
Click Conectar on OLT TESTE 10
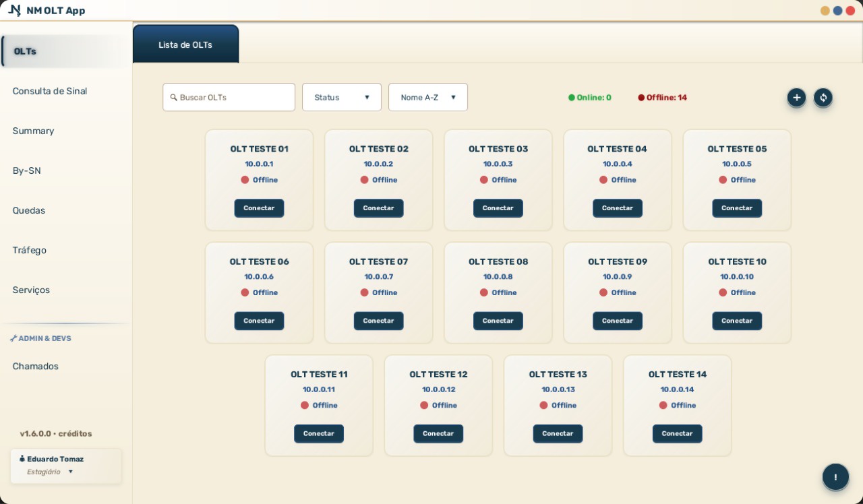pos(737,321)
